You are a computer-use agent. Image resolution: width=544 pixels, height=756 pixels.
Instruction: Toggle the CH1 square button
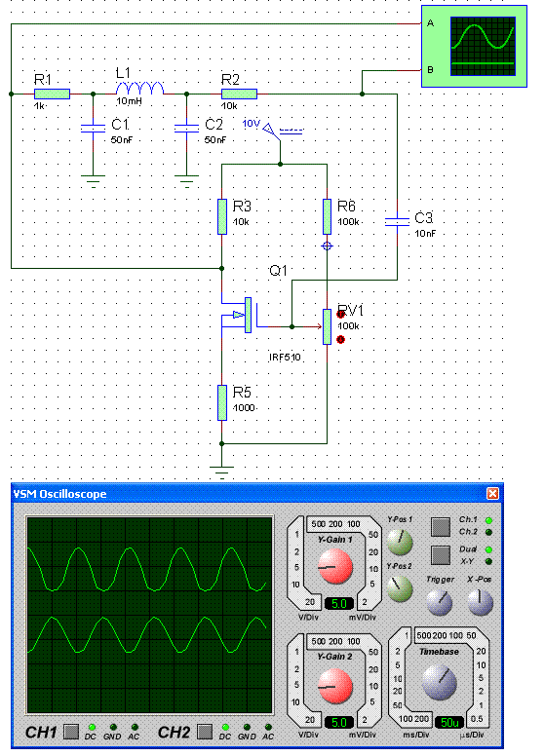tap(71, 732)
